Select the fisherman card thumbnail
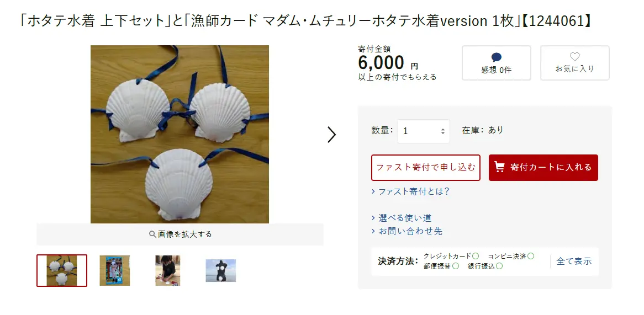Viewport: 644px width, 315px height. (114, 270)
